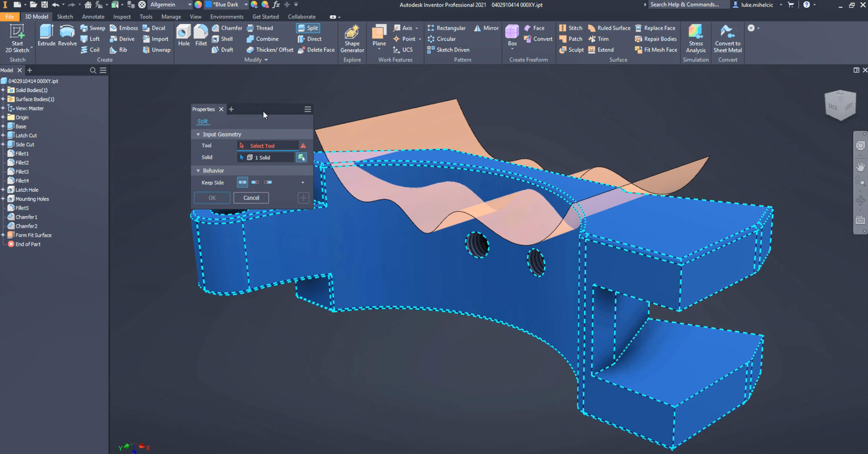Viewport: 868px width, 454px height.
Task: Click the Select Tool input field
Action: pos(268,146)
